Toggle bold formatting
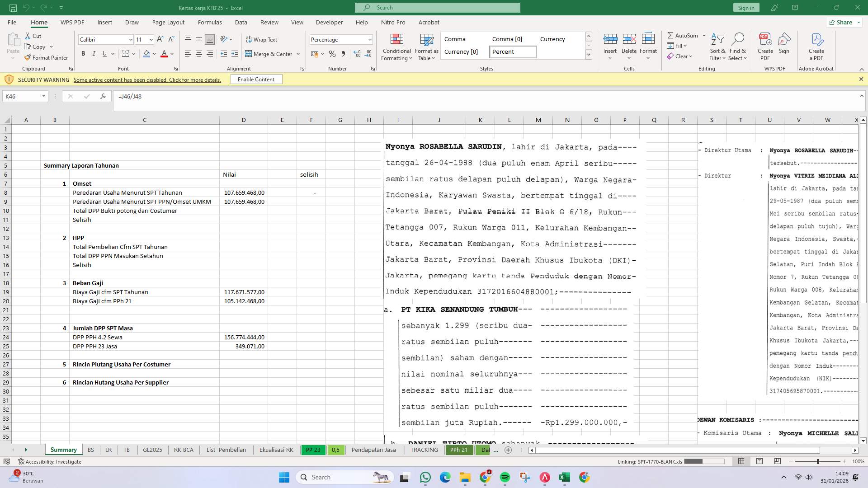Viewport: 868px width, 488px height. (x=83, y=53)
